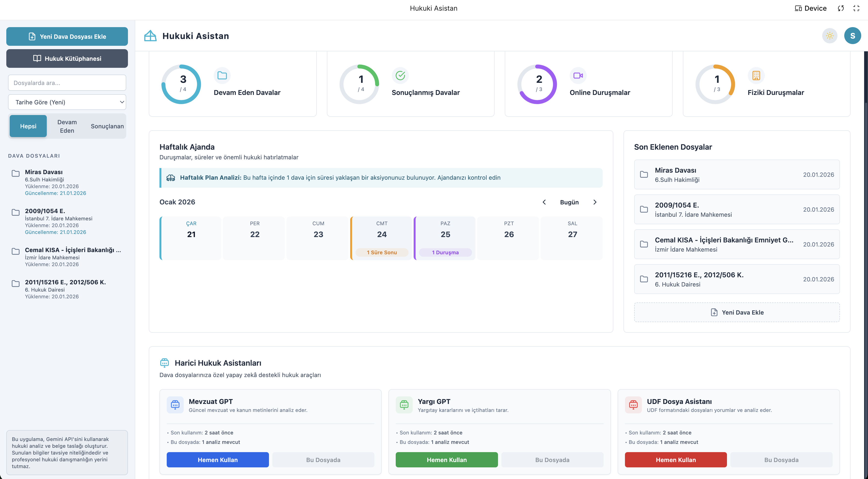Open the user avatar S menu

pos(852,36)
